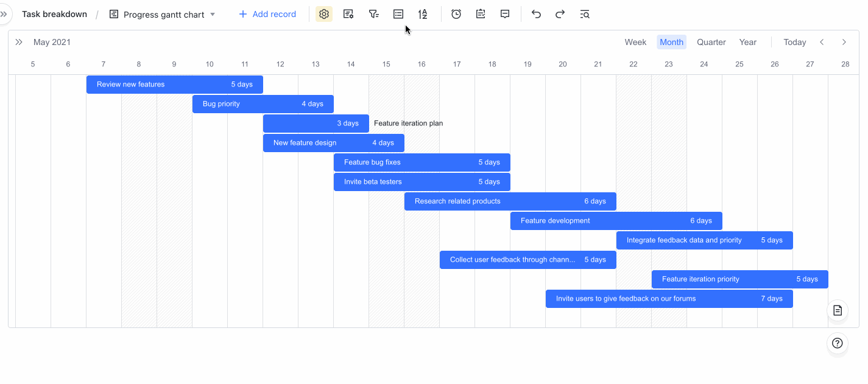The height and width of the screenshot is (384, 868).
Task: Open the Gantt settings gear icon
Action: tap(324, 14)
